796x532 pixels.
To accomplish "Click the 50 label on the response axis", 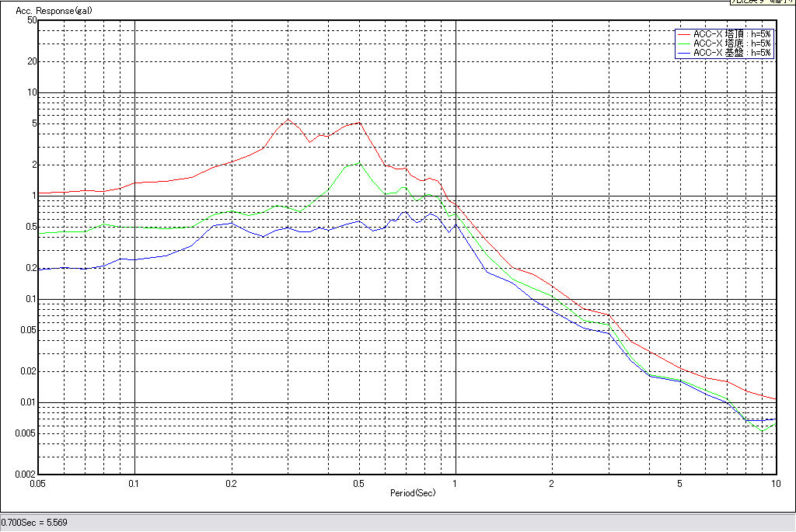I will [33, 20].
